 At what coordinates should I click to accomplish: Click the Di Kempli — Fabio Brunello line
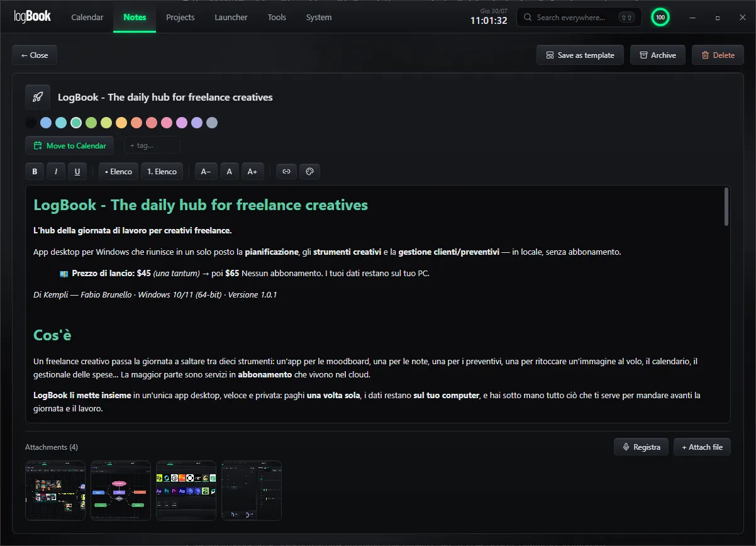point(155,294)
